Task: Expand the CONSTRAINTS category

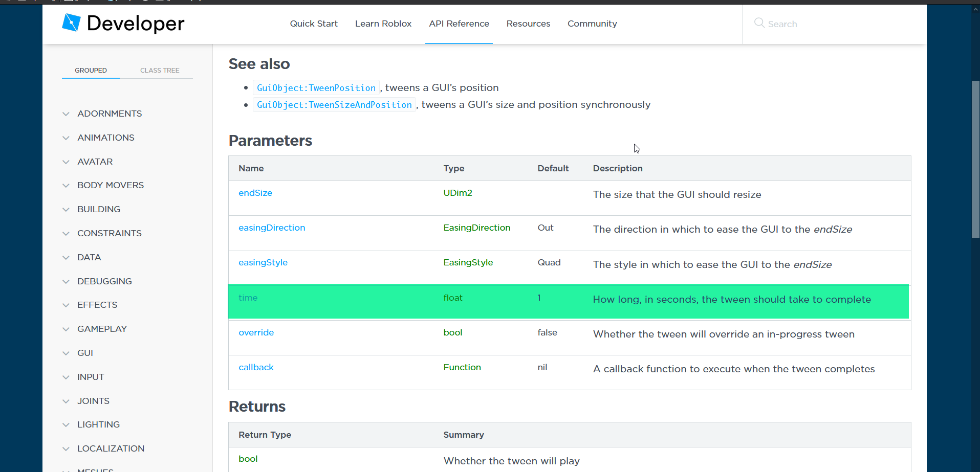Action: (x=110, y=233)
